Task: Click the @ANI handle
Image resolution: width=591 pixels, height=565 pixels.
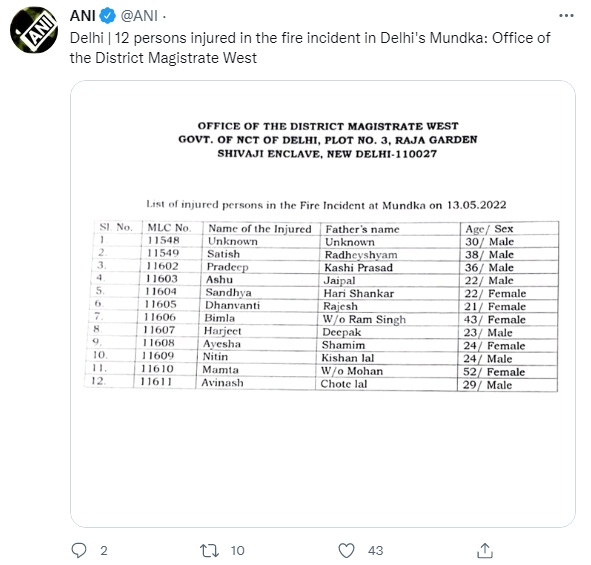Action: [139, 16]
